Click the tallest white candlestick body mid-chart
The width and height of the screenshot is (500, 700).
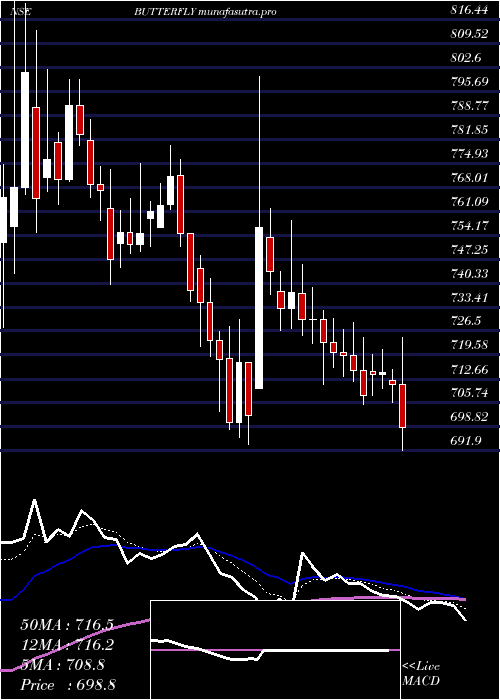pos(259,308)
